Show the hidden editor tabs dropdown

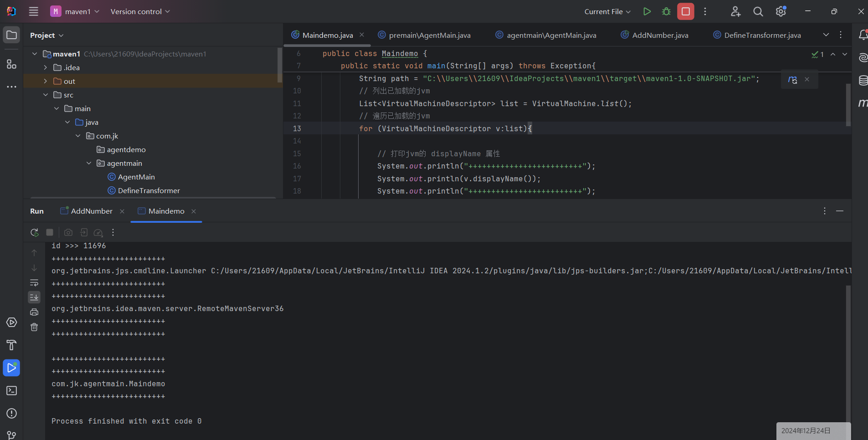[826, 35]
